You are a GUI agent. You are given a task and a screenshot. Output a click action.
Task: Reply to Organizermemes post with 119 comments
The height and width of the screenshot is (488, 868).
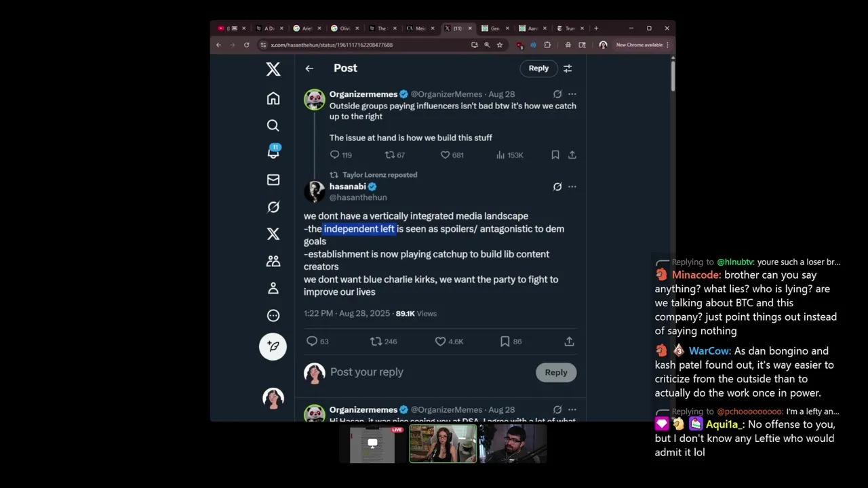pyautogui.click(x=340, y=155)
